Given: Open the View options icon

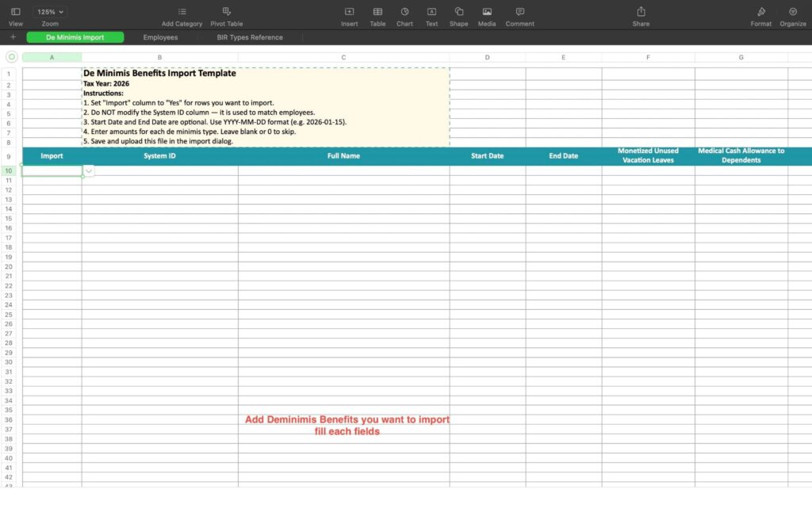Looking at the screenshot, I should (15, 12).
